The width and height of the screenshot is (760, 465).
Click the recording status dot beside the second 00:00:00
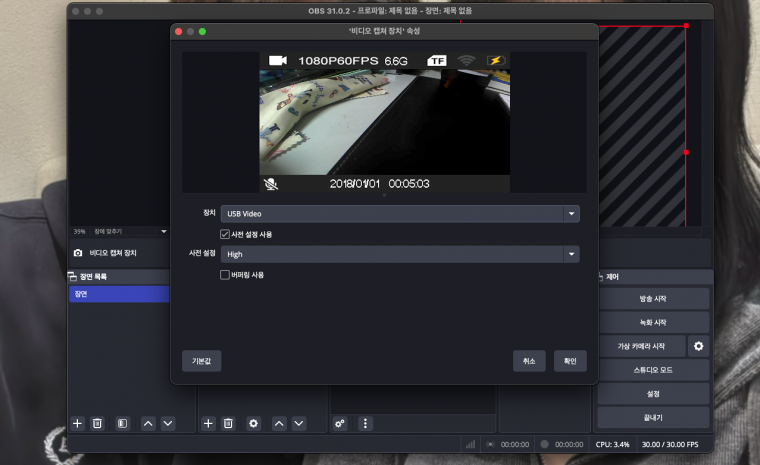544,444
